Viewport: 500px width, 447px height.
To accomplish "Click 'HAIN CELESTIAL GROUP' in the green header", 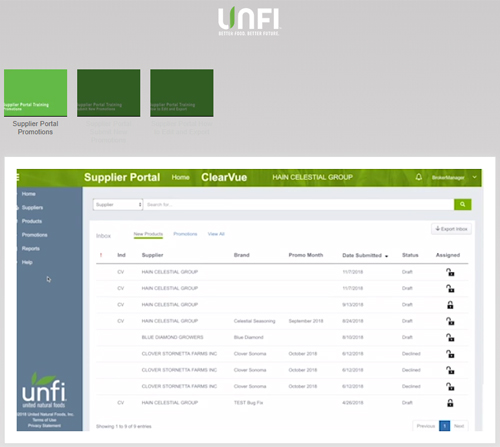I will [x=312, y=177].
